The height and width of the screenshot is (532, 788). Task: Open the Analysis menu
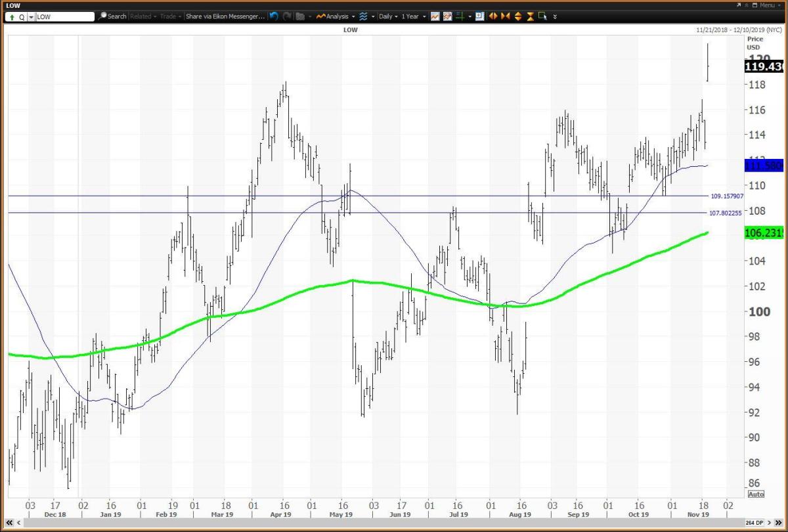(x=336, y=16)
